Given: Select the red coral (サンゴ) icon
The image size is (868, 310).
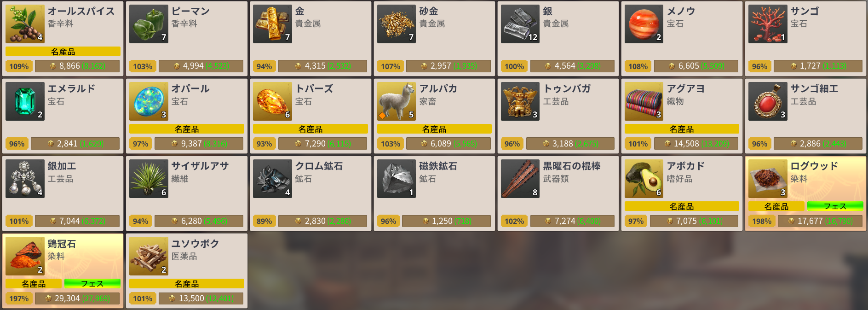Looking at the screenshot, I should click(x=768, y=24).
